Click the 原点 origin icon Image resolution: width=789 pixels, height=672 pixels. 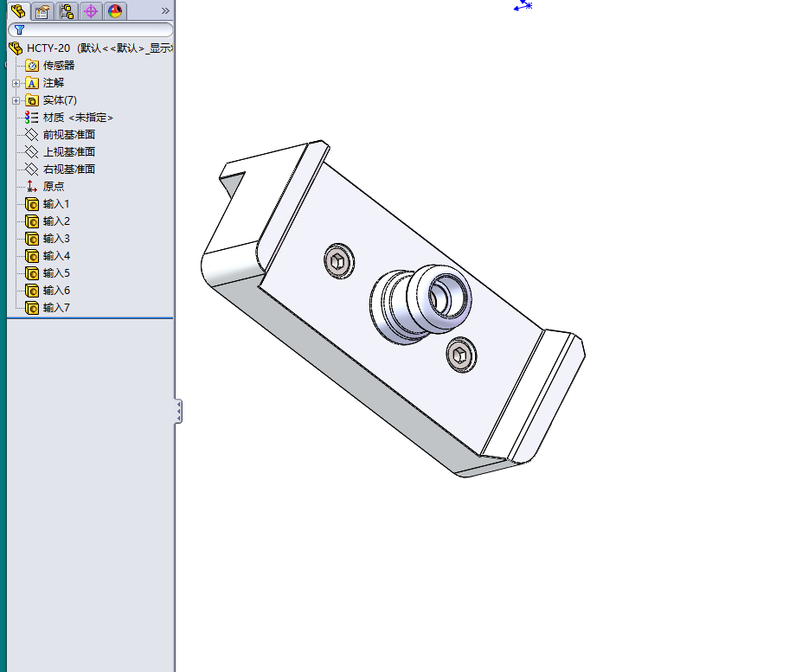[x=32, y=187]
